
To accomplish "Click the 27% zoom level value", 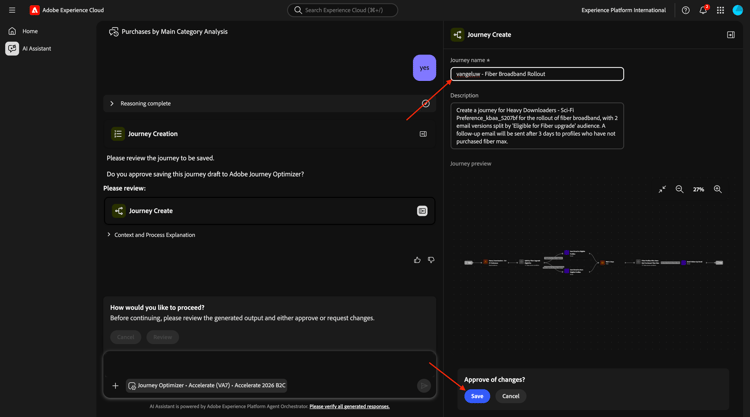I will tap(698, 189).
